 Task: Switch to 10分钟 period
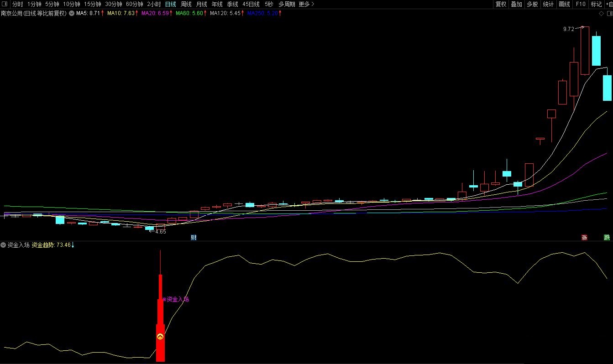click(x=71, y=4)
